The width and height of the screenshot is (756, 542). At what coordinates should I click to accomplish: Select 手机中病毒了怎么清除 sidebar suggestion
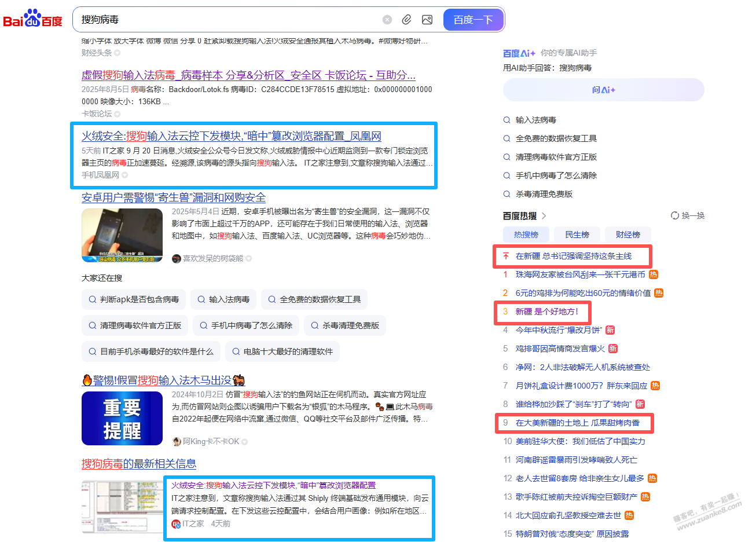coord(556,175)
